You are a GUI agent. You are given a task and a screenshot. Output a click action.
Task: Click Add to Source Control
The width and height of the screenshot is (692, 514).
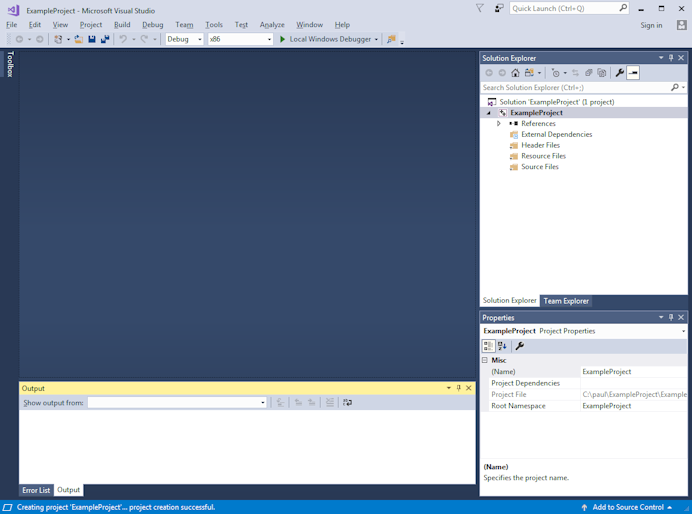click(627, 507)
